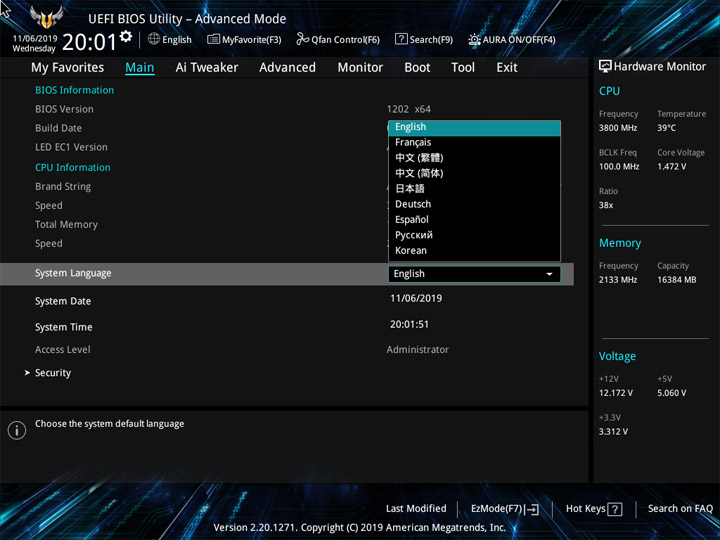Click the globe language icon
This screenshot has width=720, height=540.
pyautogui.click(x=154, y=39)
